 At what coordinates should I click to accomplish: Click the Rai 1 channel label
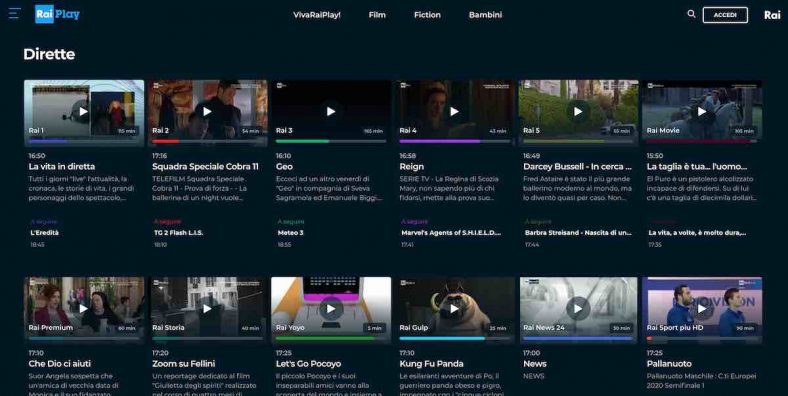36,130
